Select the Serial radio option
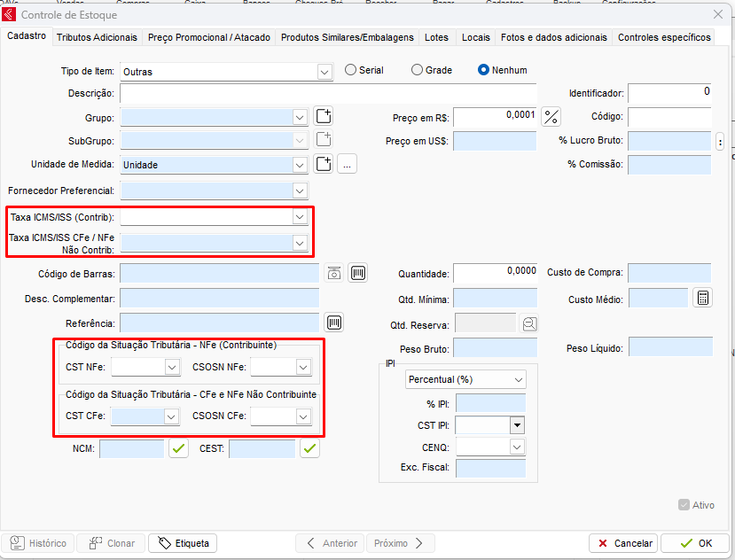Image resolution: width=735 pixels, height=560 pixels. (x=351, y=70)
